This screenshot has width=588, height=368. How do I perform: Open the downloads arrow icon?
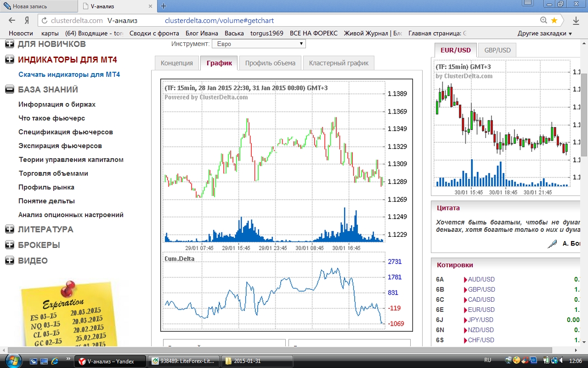[576, 20]
